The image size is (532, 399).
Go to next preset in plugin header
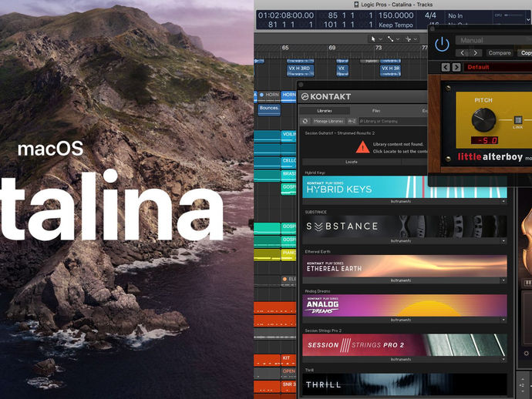476,53
